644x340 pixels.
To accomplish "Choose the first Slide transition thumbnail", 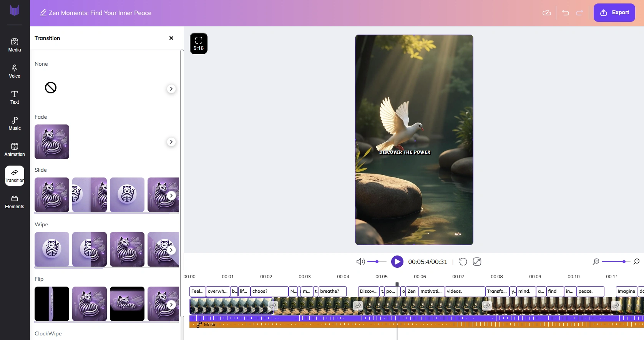I will (x=52, y=195).
